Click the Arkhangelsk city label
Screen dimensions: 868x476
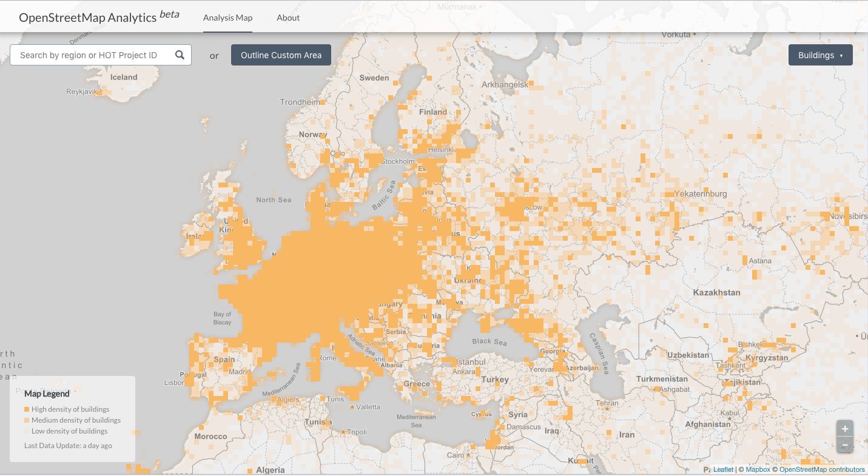[505, 85]
